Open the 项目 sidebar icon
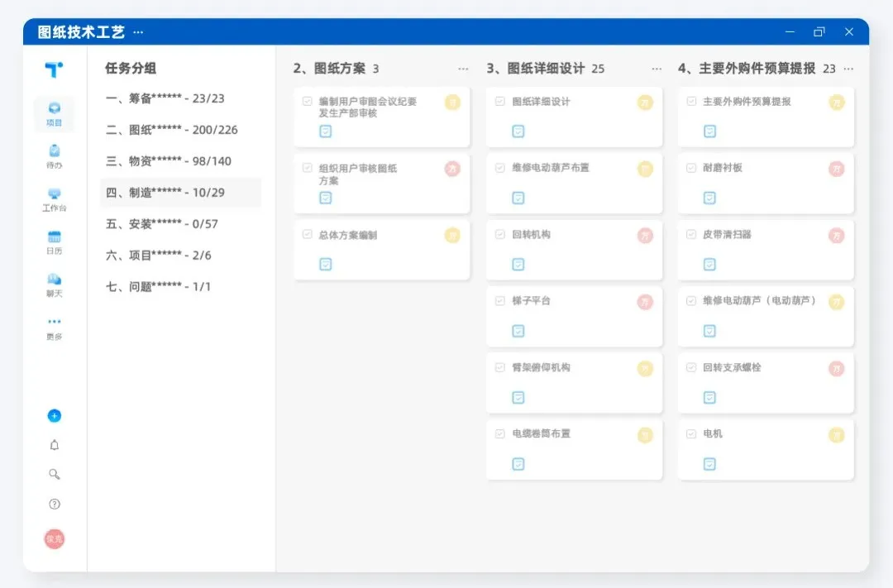This screenshot has width=893, height=588. (54, 114)
